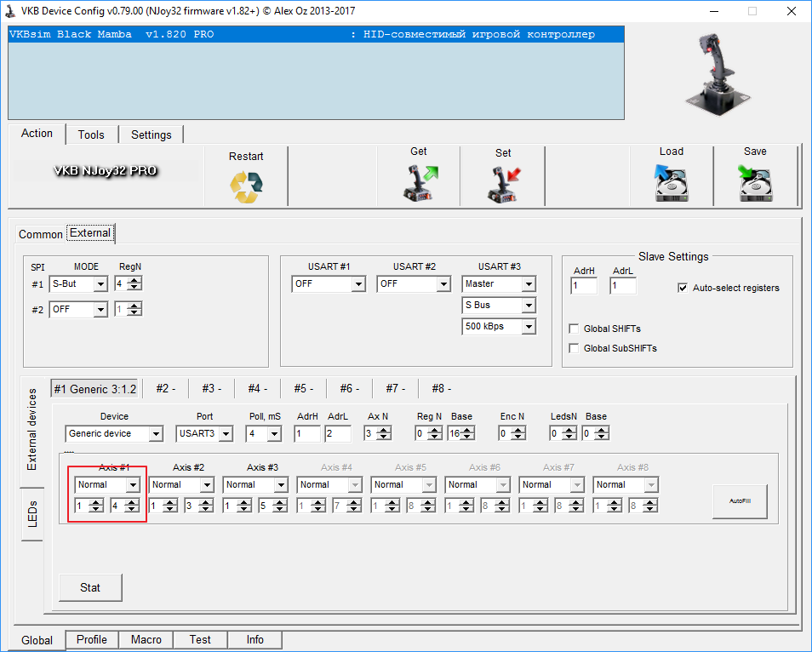This screenshot has width=812, height=652.
Task: Switch to the Test bottom tab
Action: pyautogui.click(x=200, y=639)
